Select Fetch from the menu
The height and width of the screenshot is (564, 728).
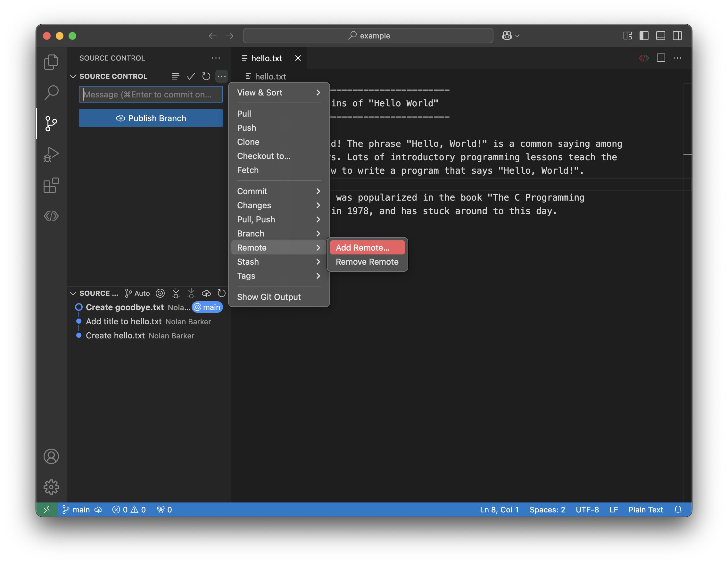[279, 170]
